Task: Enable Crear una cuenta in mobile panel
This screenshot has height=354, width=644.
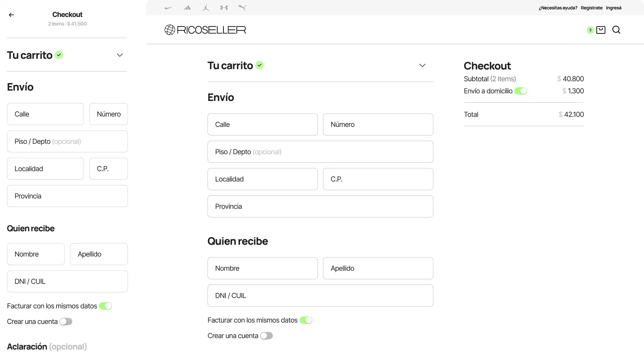Action: [66, 322]
